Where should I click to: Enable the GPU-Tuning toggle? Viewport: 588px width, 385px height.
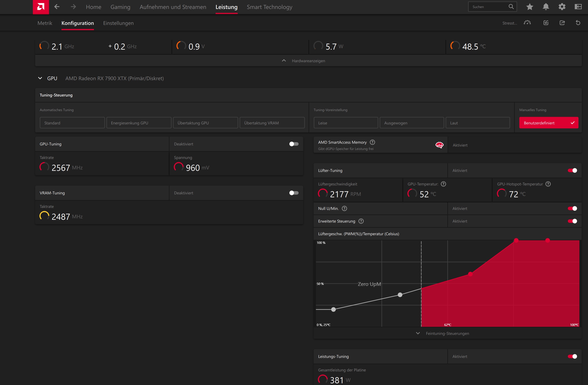[294, 144]
